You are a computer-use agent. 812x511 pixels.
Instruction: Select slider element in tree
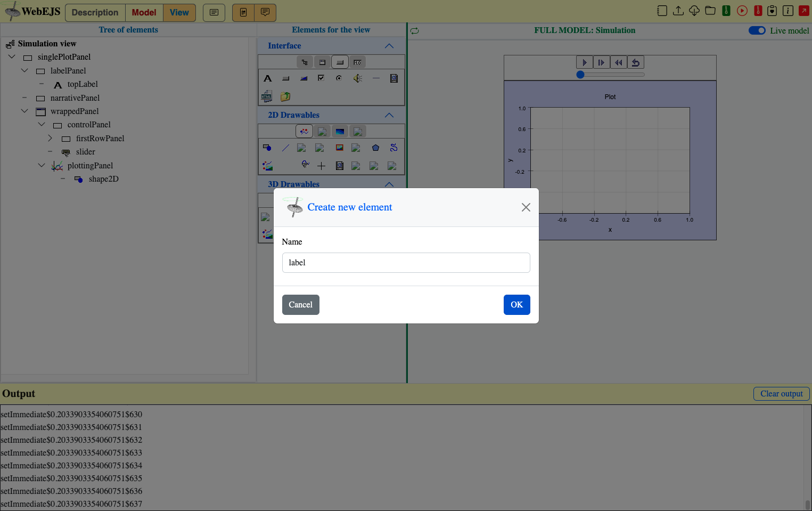tap(85, 152)
